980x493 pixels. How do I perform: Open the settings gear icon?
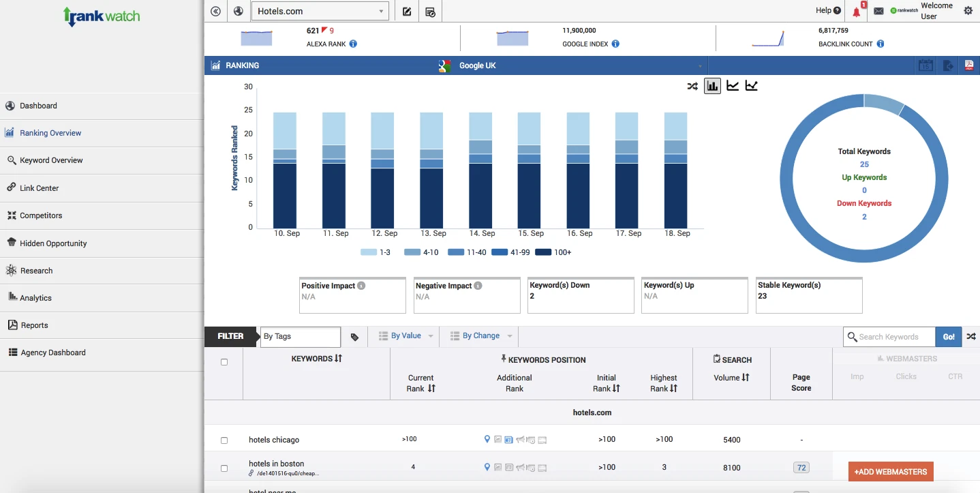968,11
